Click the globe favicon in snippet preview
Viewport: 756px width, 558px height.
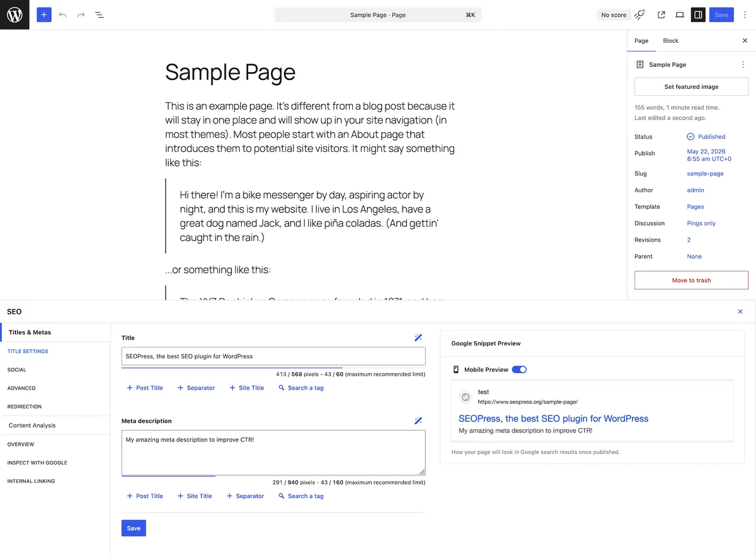(466, 397)
